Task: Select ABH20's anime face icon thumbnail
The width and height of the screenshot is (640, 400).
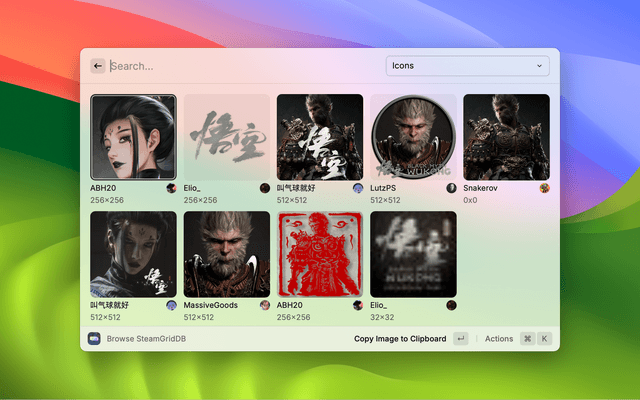Action: (x=133, y=137)
